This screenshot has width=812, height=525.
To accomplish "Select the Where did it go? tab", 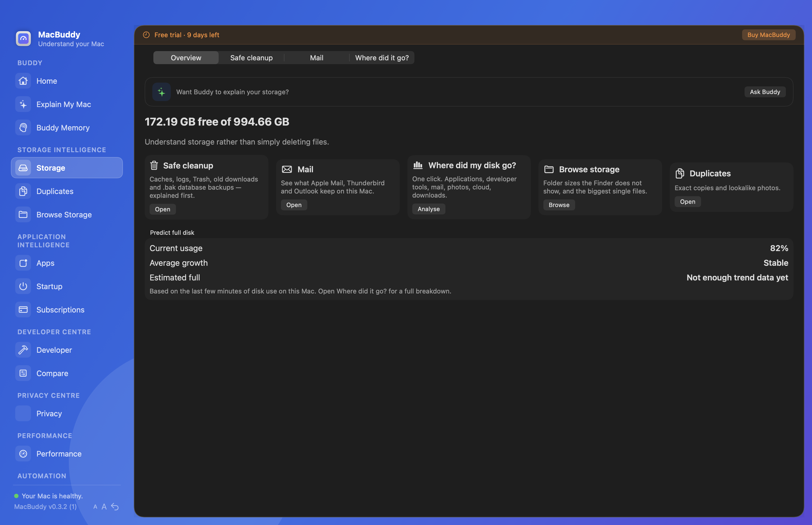I will pos(382,58).
